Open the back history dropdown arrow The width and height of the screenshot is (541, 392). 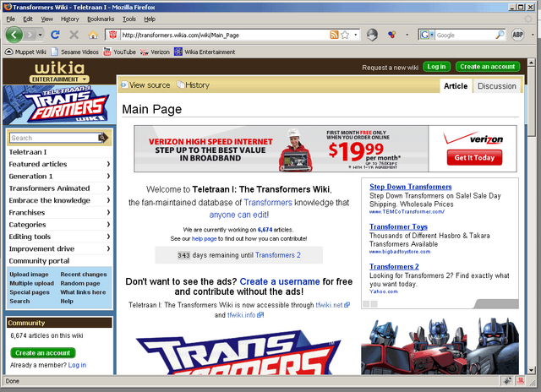(40, 35)
